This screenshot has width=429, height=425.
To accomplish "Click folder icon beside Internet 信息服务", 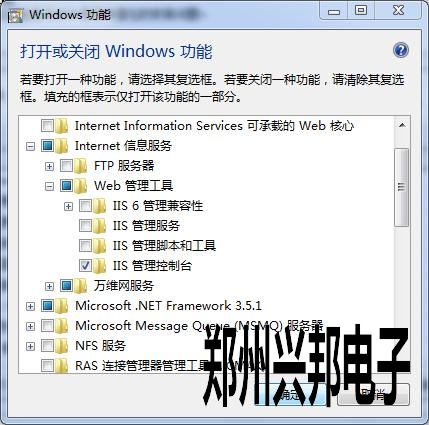I will 62,146.
